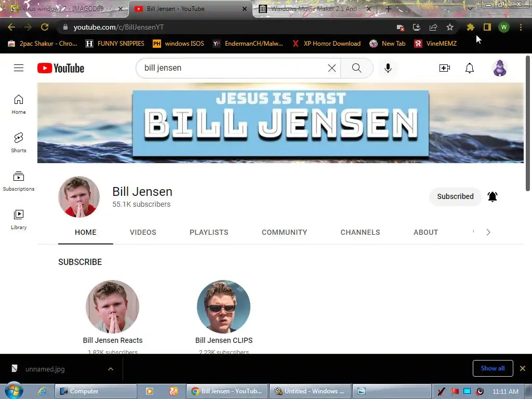Switch to the PLAYLISTS tab
The width and height of the screenshot is (532, 399).
coord(209,232)
